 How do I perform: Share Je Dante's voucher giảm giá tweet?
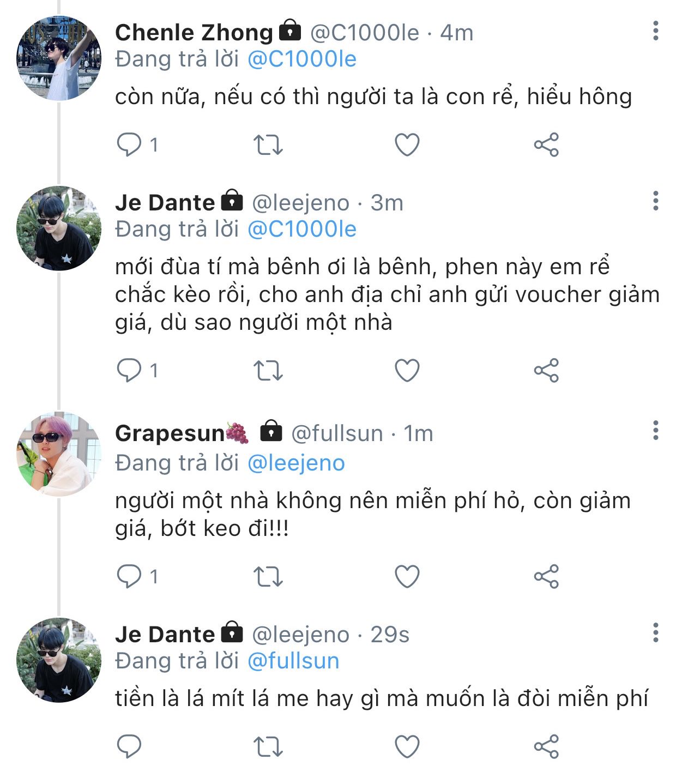(x=546, y=371)
